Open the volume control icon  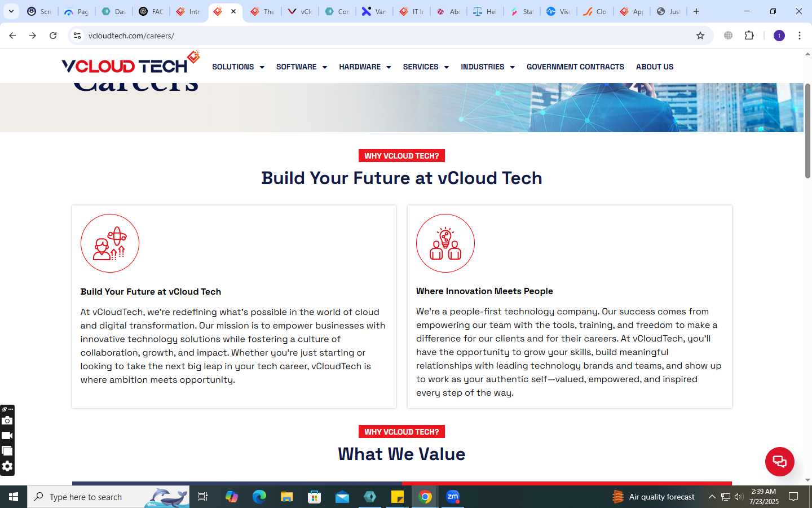(x=739, y=497)
